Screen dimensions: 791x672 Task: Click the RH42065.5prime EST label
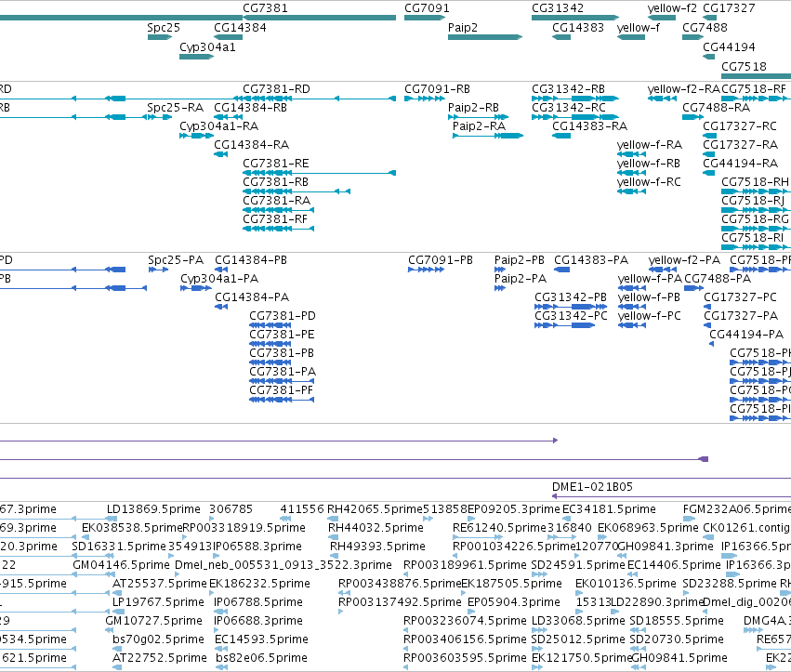click(374, 509)
